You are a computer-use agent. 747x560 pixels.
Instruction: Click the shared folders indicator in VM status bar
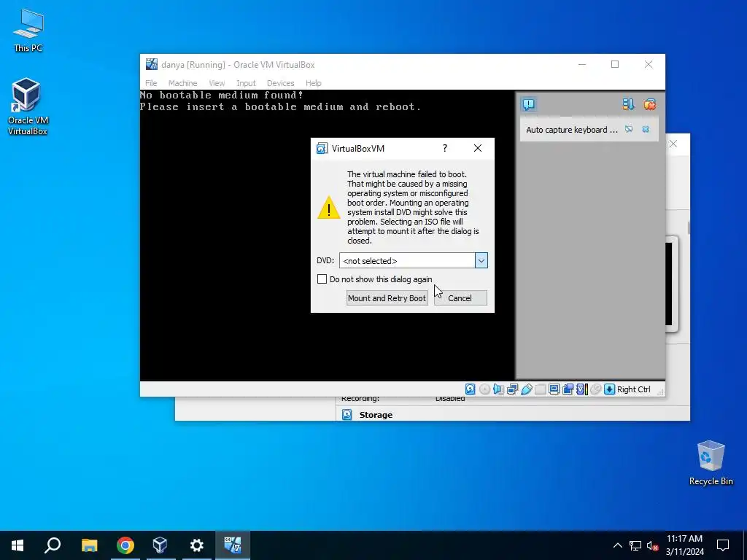point(540,389)
